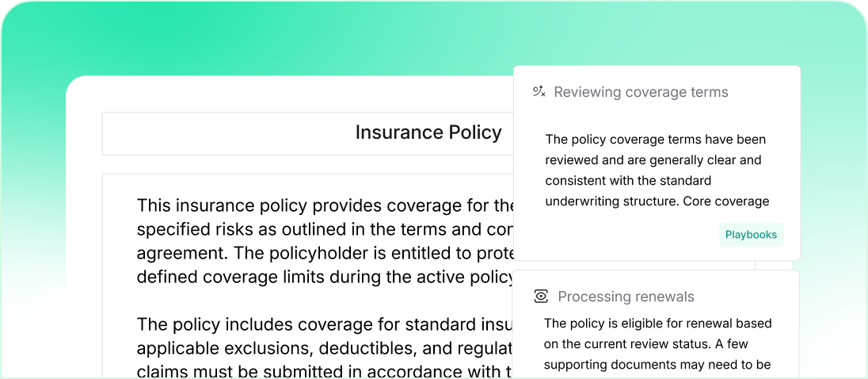Viewport: 868px width, 379px height.
Task: Click the line starting "specified risks as outlined"
Action: point(325,230)
